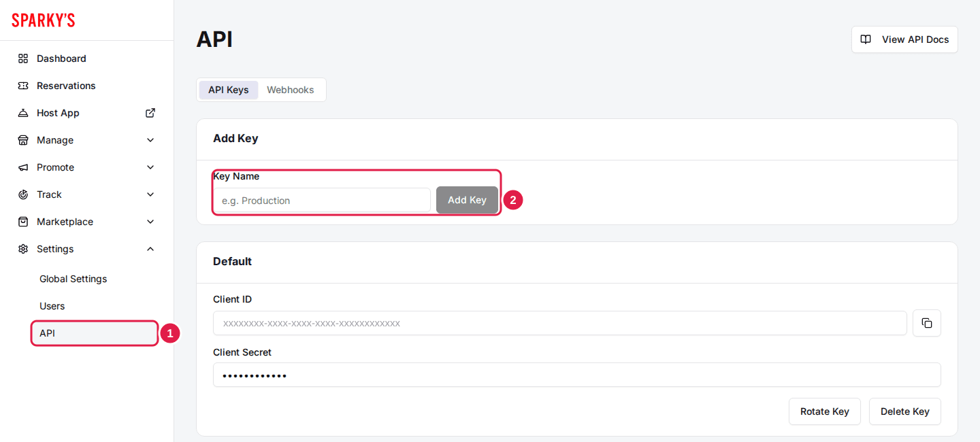Click the Marketplace bag icon

click(x=23, y=222)
